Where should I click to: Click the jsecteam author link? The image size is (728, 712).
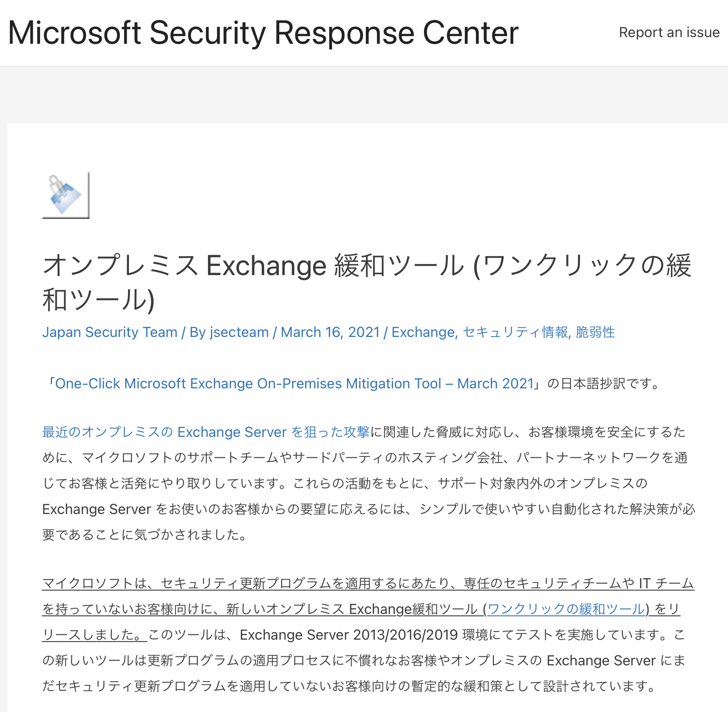pyautogui.click(x=239, y=332)
